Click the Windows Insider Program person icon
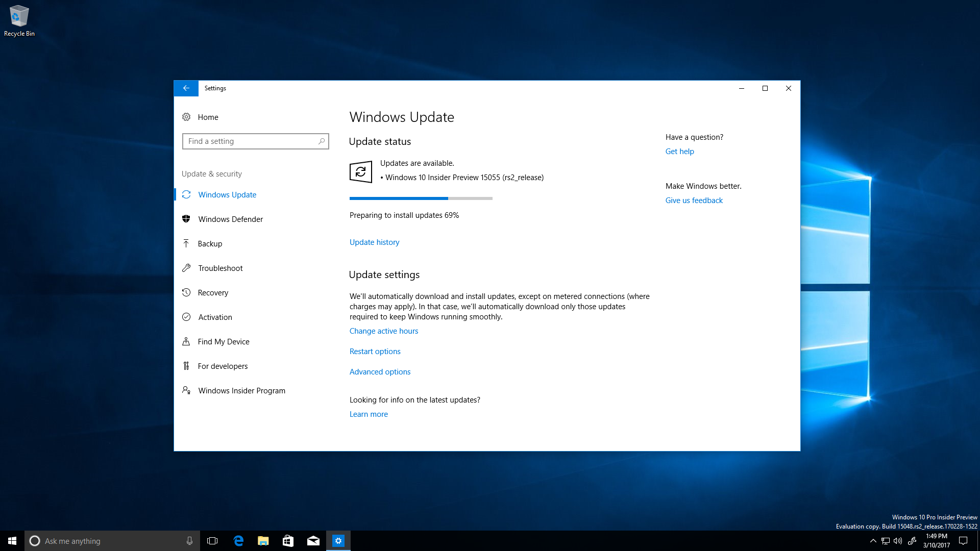 pyautogui.click(x=186, y=391)
